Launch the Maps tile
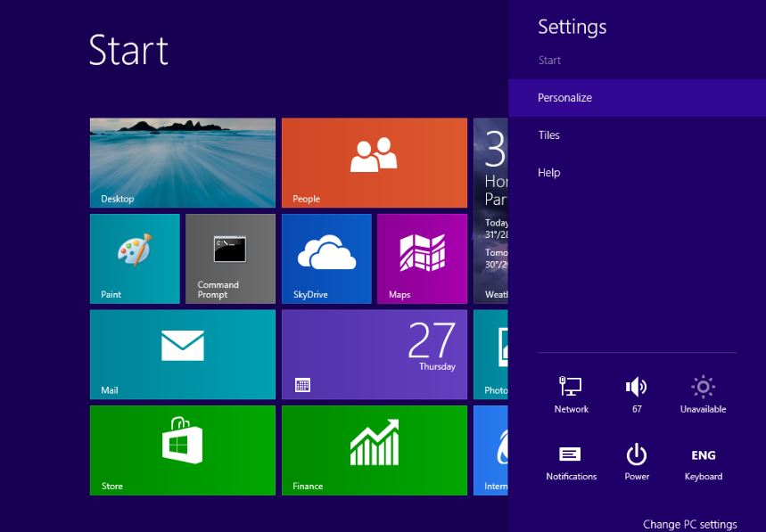 (422, 258)
